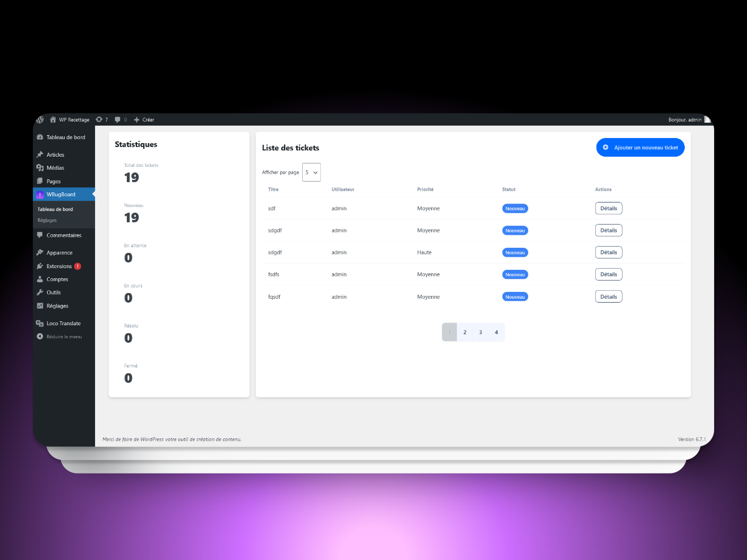This screenshot has width=747, height=560.
Task: Open Détails for ticket fsdfs
Action: pyautogui.click(x=609, y=275)
